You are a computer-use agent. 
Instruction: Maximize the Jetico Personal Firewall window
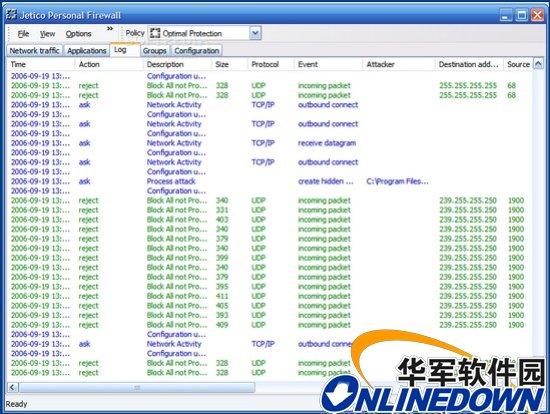click(x=522, y=15)
